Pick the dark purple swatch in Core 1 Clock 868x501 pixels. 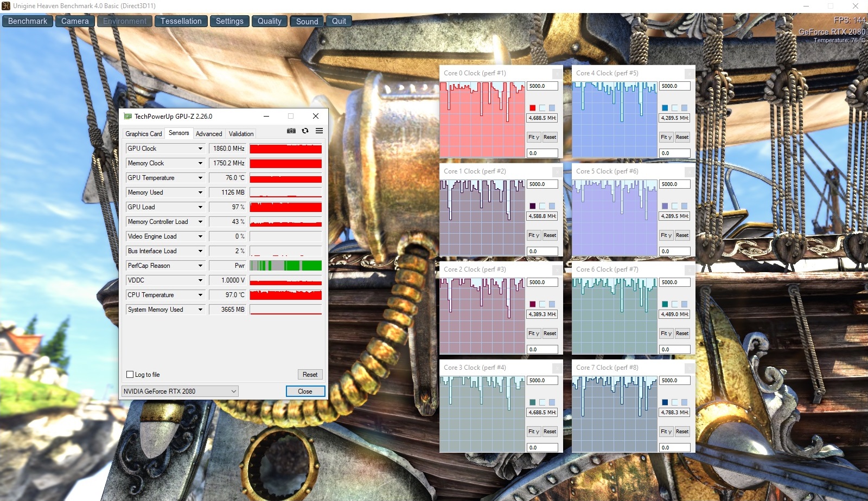tap(533, 206)
